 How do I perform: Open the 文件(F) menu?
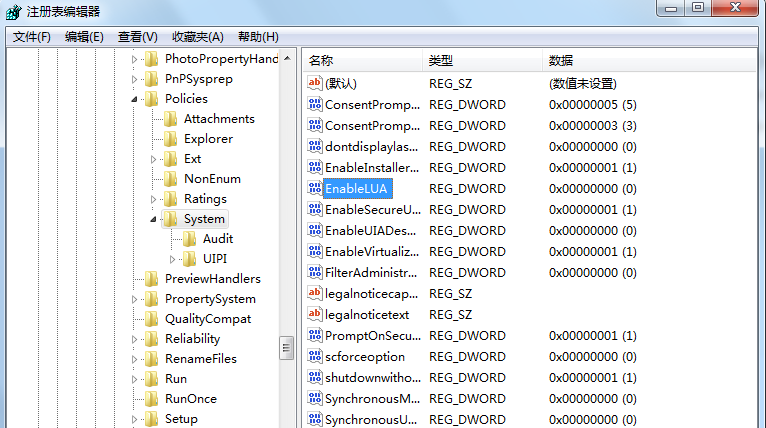[x=31, y=37]
